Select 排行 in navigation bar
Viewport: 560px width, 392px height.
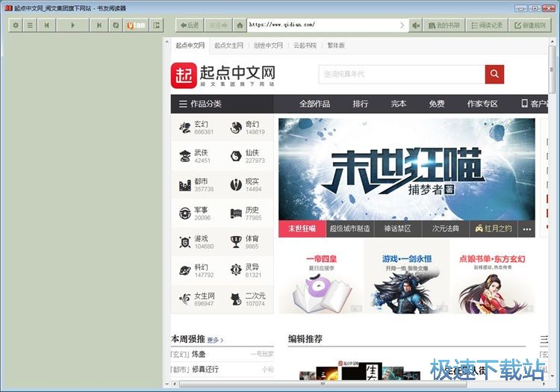coord(360,104)
